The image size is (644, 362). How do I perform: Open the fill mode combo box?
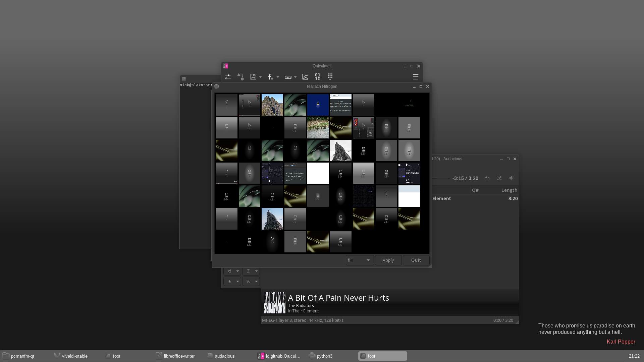tap(360, 260)
